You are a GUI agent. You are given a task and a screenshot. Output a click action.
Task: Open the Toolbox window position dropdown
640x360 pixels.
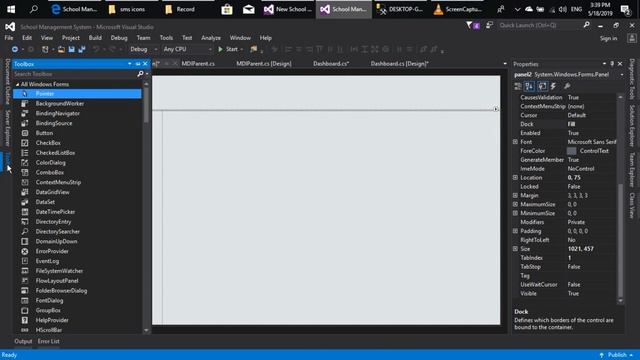[130, 64]
